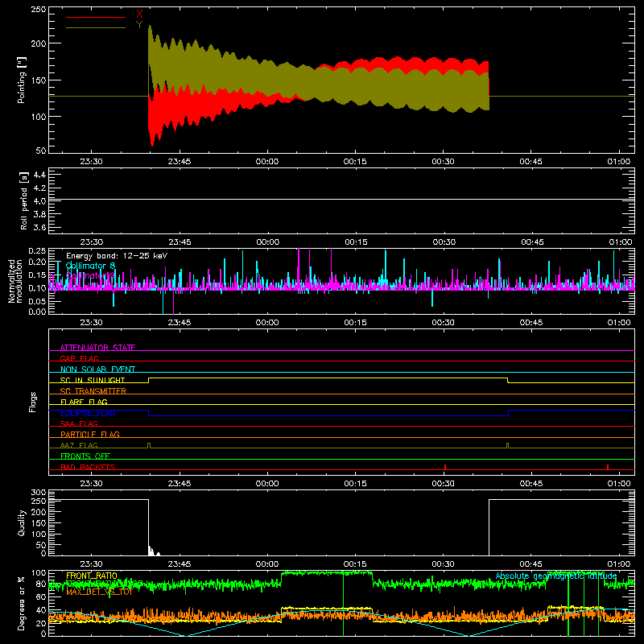Screen dimensions: 644x644
Task: Click the FLARE_FLAG label
Action: (x=84, y=402)
